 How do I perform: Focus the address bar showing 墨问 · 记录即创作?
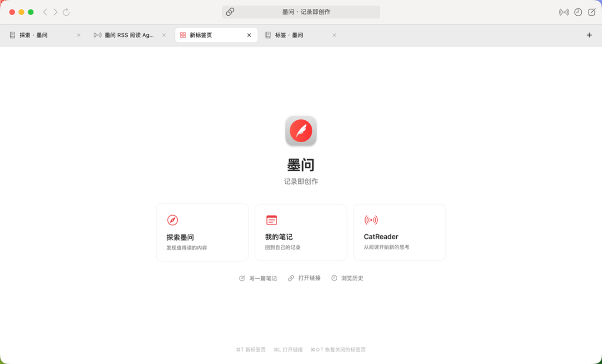point(301,12)
